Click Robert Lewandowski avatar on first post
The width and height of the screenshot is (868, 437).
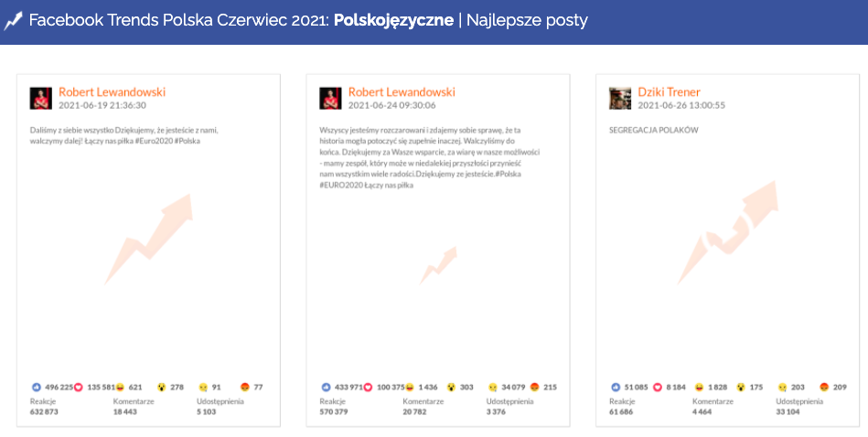coord(41,98)
